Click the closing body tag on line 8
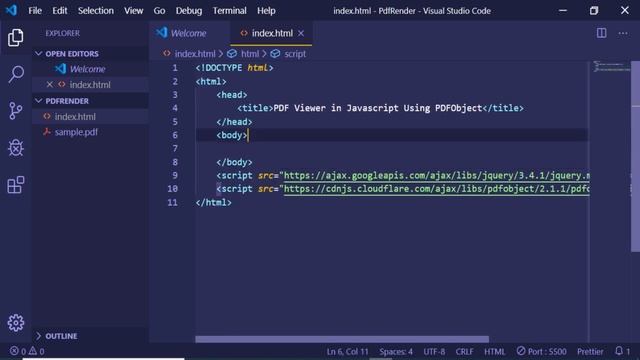 [x=234, y=162]
